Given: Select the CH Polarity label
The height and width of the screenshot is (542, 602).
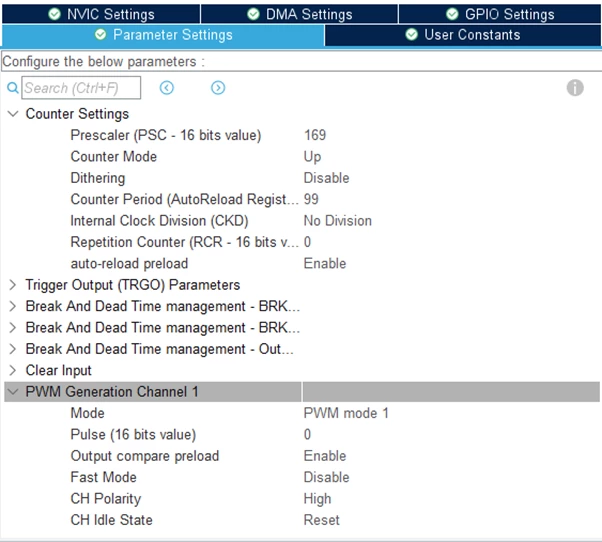Looking at the screenshot, I should [x=106, y=499].
